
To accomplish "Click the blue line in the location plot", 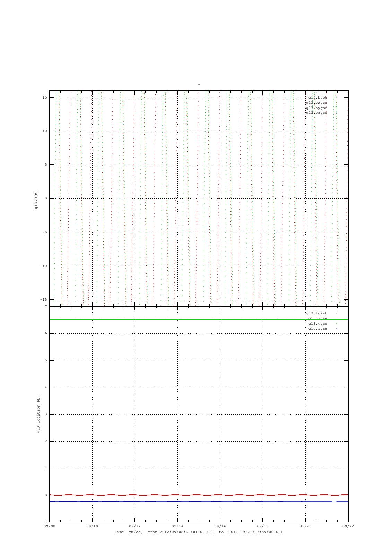I will [x=199, y=502].
